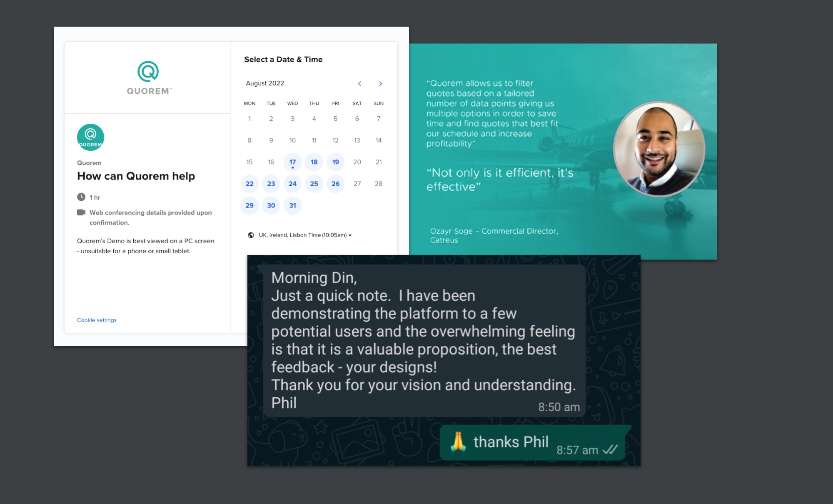
Task: Choose August 25 in the date picker
Action: tap(314, 184)
